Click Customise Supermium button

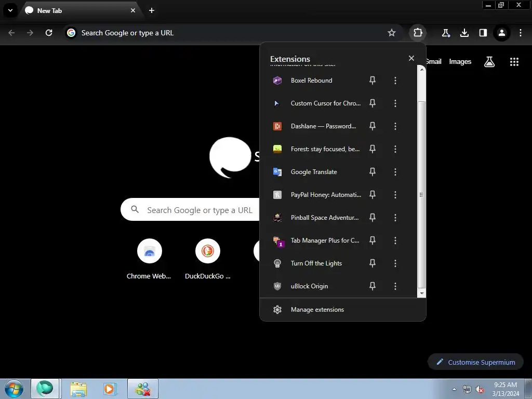click(475, 362)
